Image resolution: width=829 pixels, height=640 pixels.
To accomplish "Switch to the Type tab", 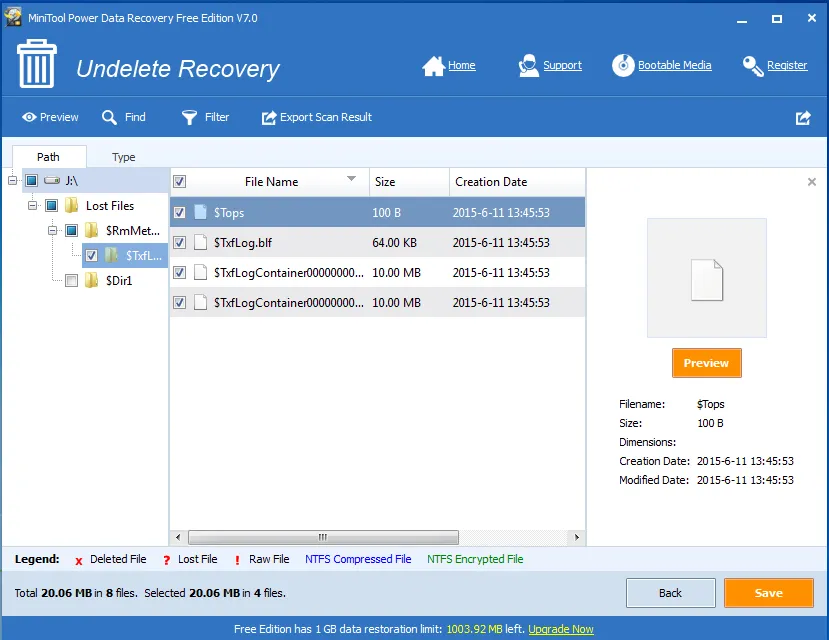I will pyautogui.click(x=124, y=157).
